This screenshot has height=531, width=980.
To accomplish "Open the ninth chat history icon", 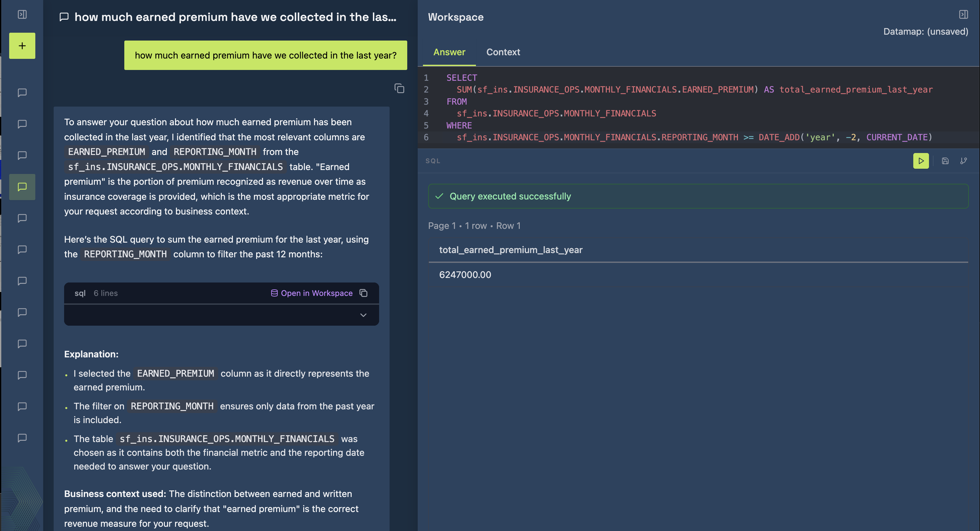I will pyautogui.click(x=22, y=343).
